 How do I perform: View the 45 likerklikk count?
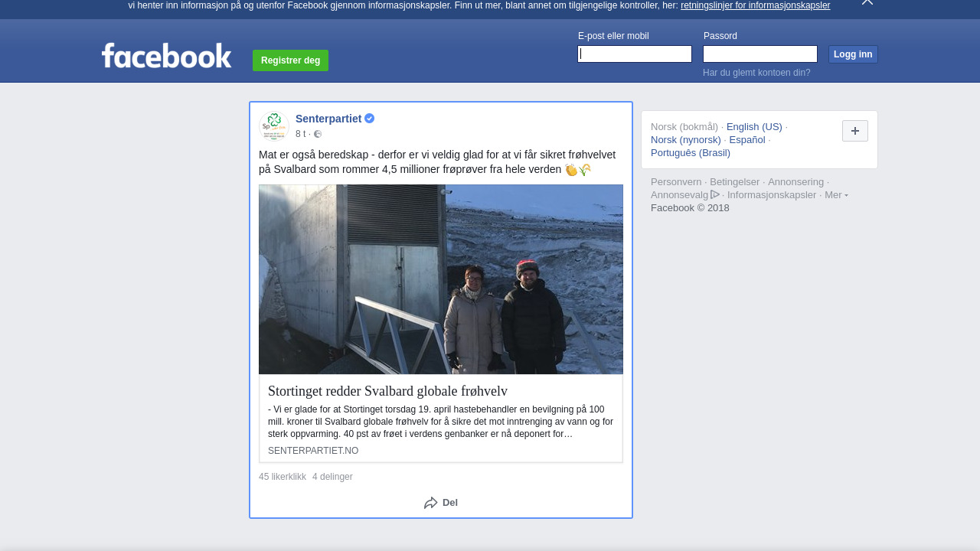coord(283,477)
